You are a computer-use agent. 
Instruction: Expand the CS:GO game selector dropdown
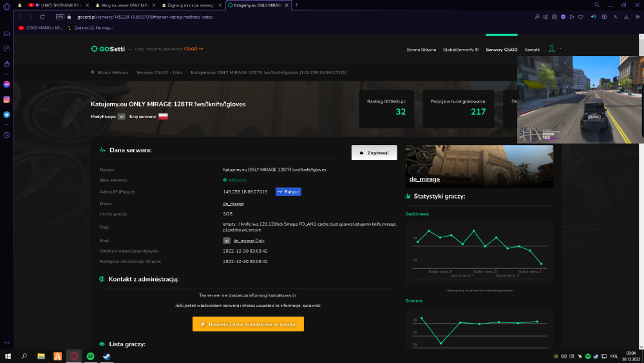tap(193, 49)
